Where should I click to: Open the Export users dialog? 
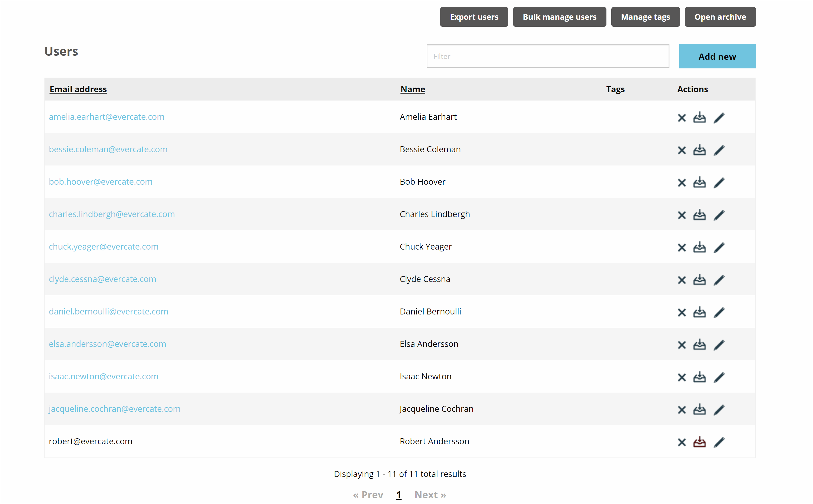coord(474,17)
